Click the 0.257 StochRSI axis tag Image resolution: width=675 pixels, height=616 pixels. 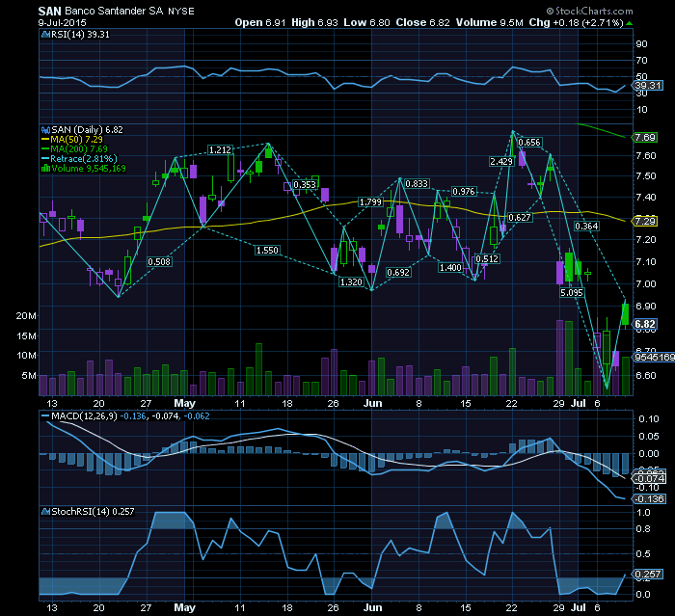click(648, 575)
